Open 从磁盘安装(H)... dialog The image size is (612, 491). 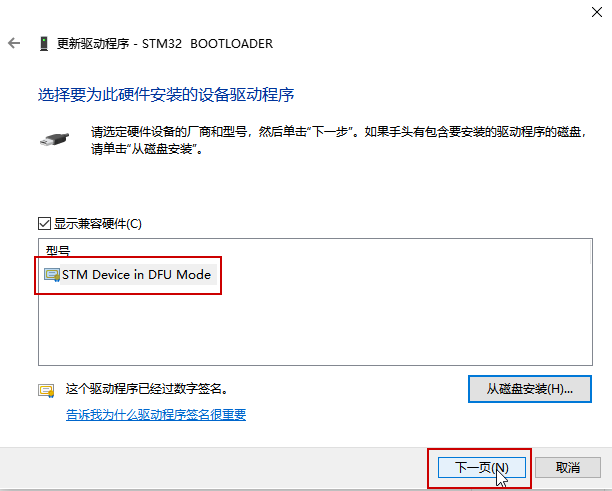tap(530, 389)
